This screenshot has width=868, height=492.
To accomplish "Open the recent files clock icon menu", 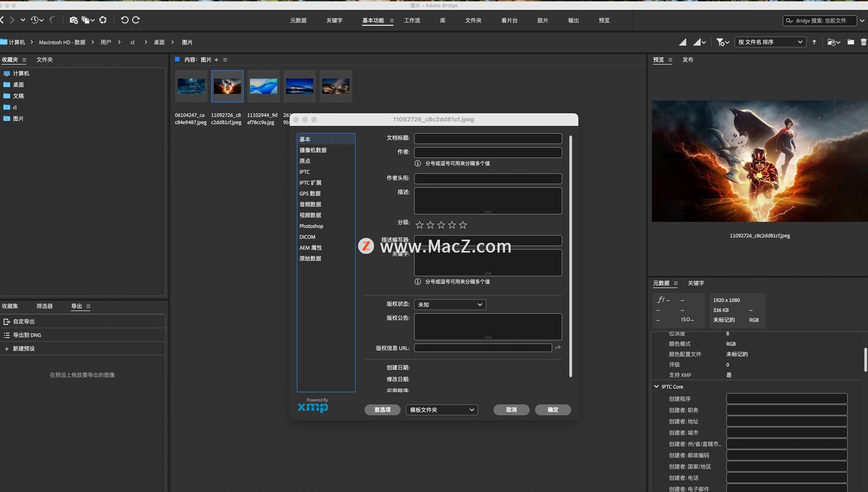I will (x=37, y=20).
